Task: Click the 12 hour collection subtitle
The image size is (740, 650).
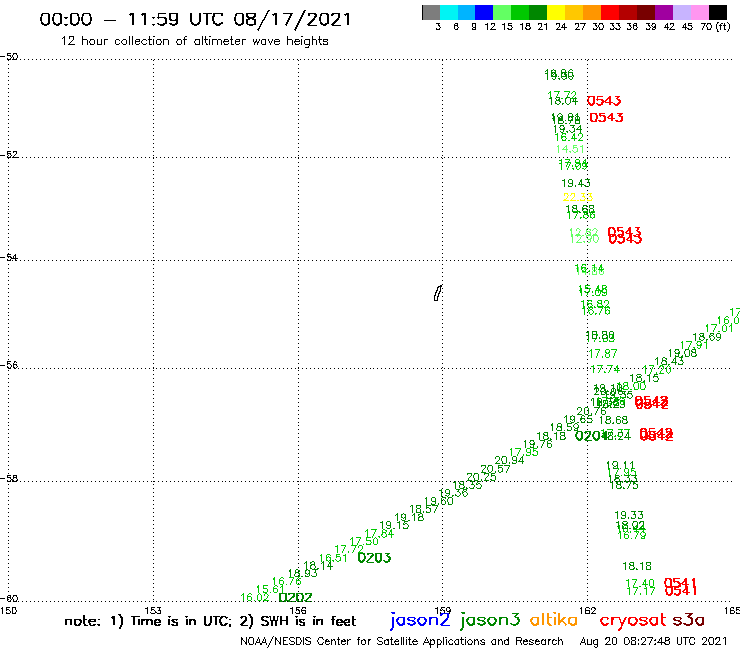Action: (194, 42)
